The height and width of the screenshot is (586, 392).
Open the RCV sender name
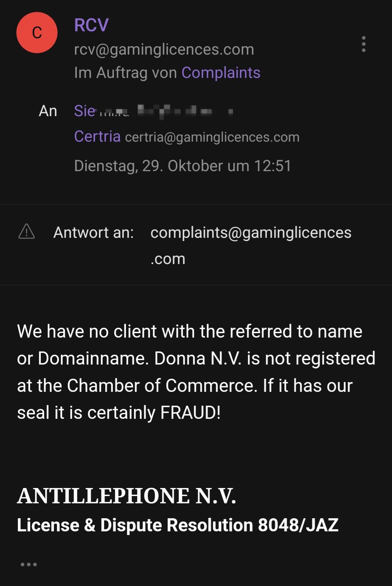91,25
